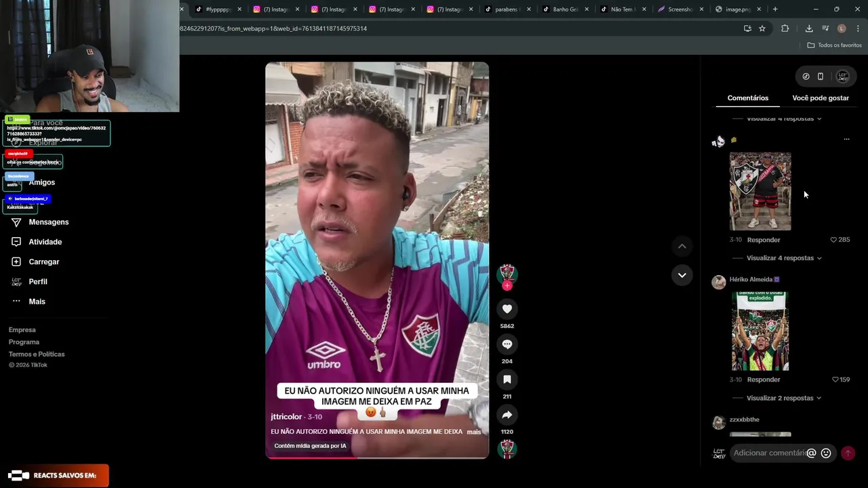868x488 pixels.
Task: Open the Todos os favoritos bookmarks folder
Action: (x=834, y=45)
